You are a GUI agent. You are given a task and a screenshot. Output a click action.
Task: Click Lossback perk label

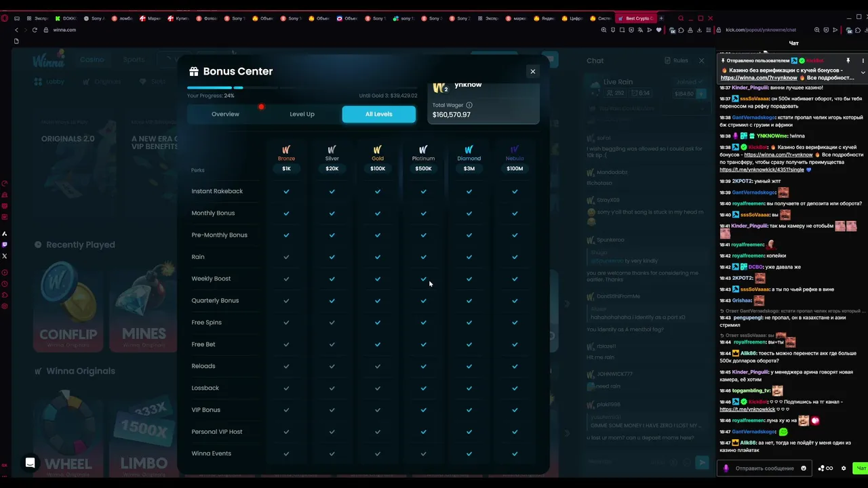click(x=205, y=388)
